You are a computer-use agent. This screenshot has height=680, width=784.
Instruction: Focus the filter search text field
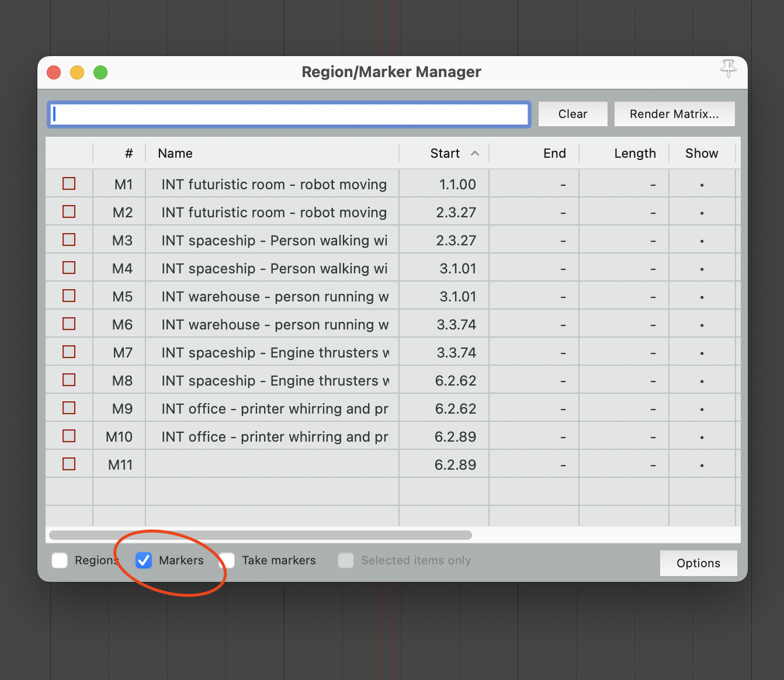(x=289, y=114)
